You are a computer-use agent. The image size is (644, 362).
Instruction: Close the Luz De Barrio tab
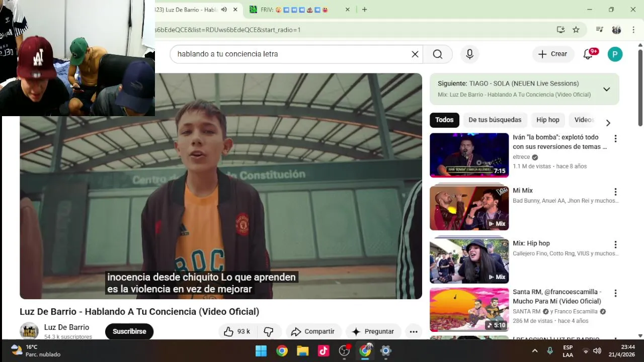click(235, 10)
